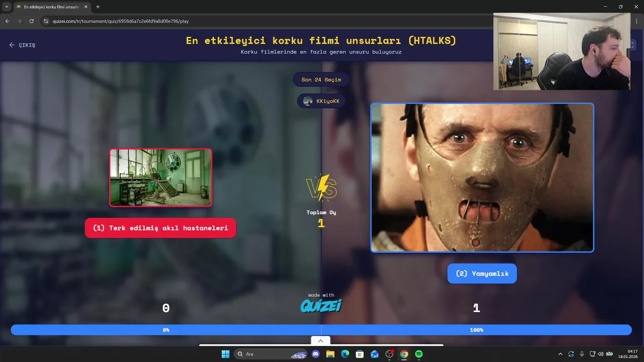644x362 pixels.
Task: Click the 'Son 24 Seçim' pill
Action: point(321,79)
